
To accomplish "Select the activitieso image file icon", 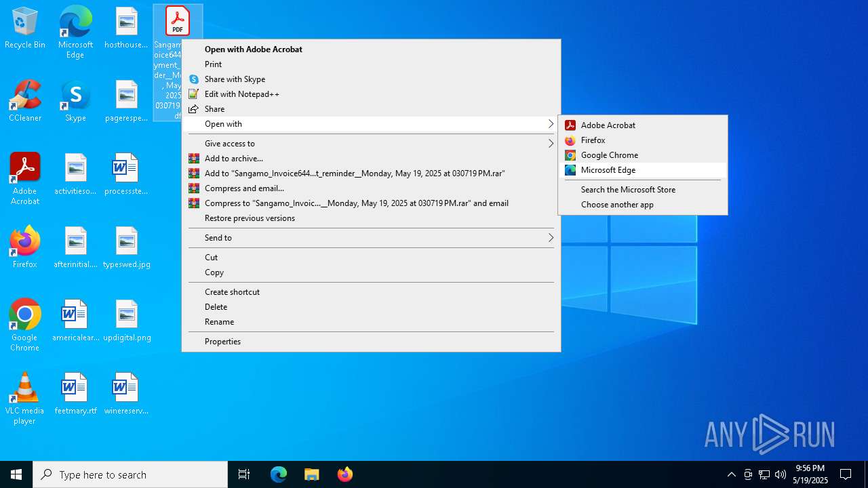I will 75,175.
